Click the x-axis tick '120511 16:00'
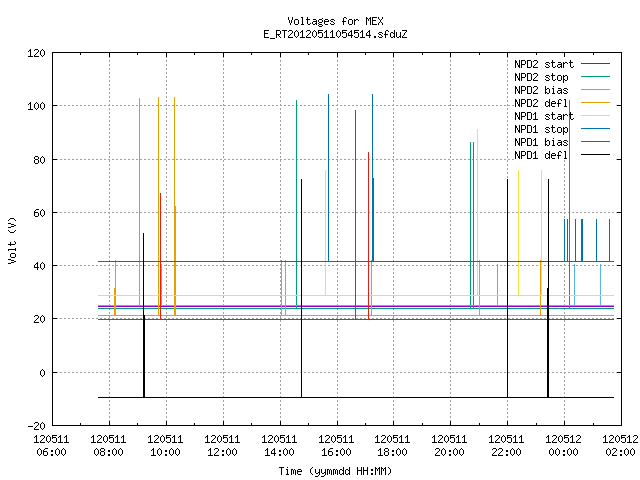 point(336,446)
